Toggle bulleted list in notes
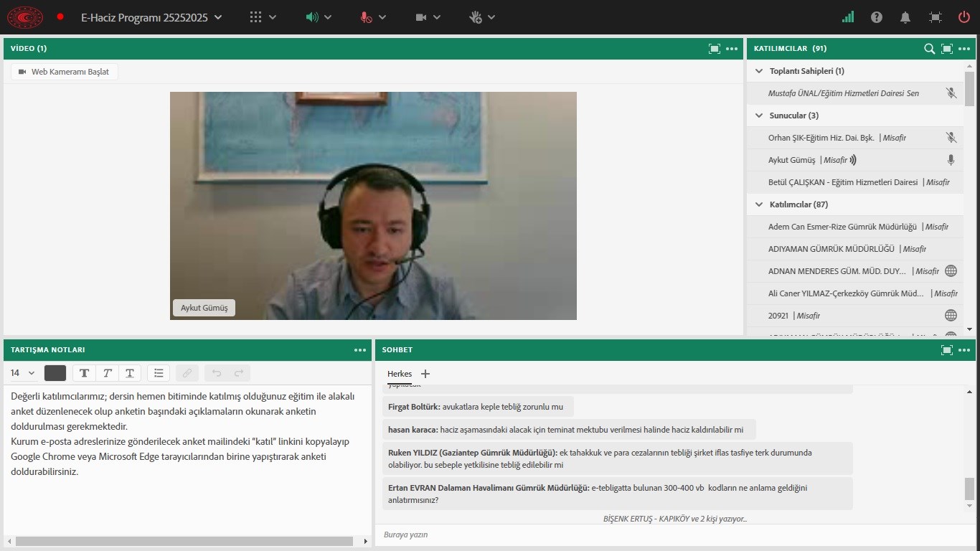980x551 pixels. pyautogui.click(x=159, y=373)
